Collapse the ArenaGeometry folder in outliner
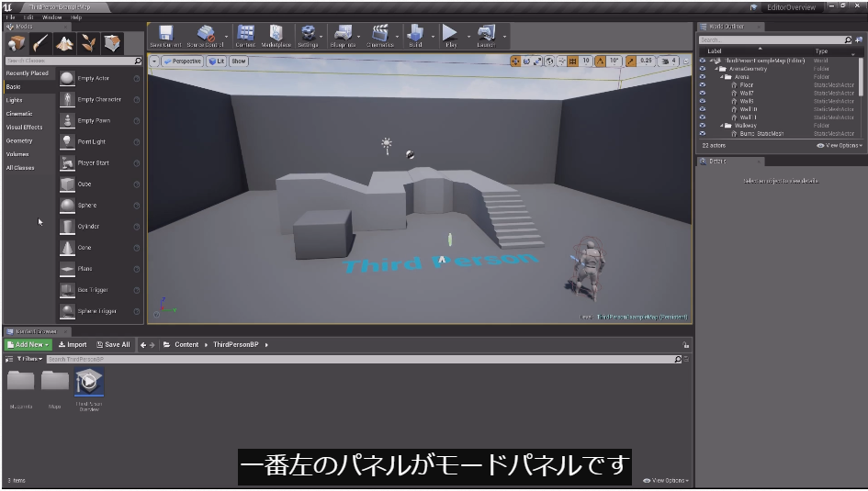The image size is (868, 491). [x=716, y=69]
